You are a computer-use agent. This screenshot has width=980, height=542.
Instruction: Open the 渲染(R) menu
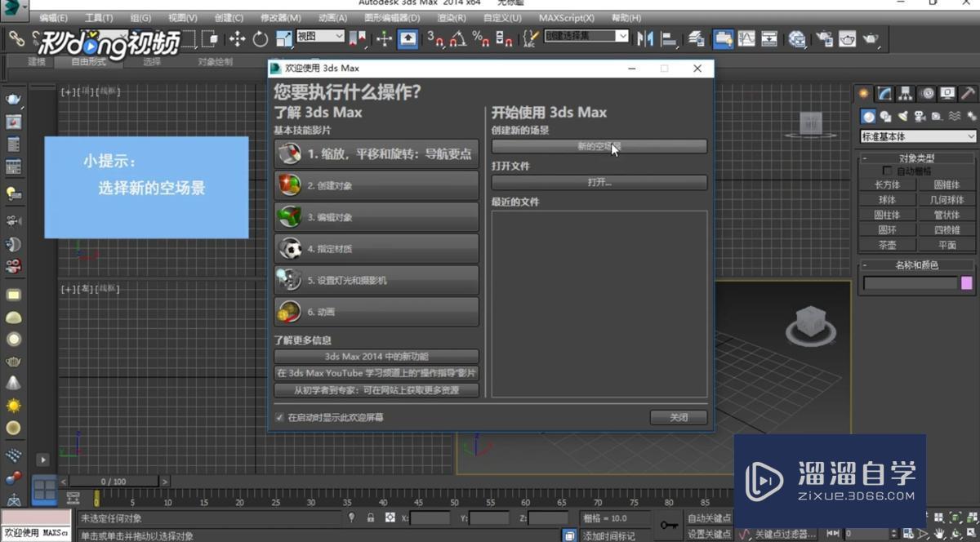click(452, 18)
